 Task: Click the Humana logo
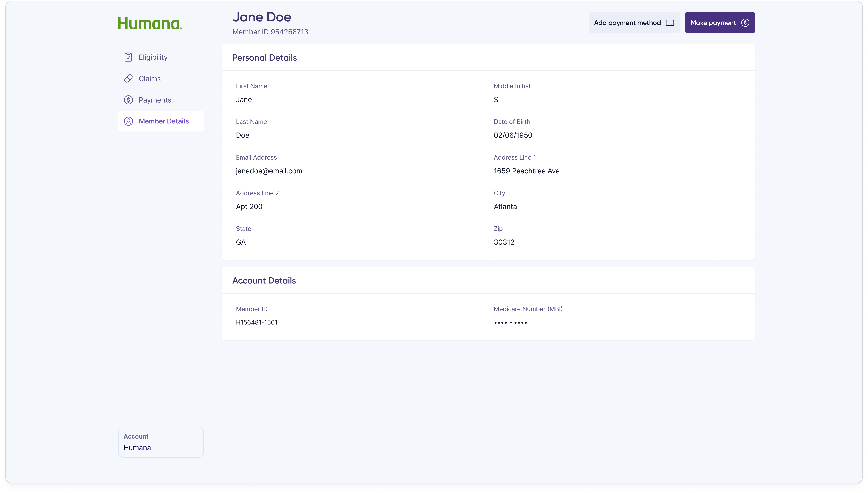pos(150,23)
